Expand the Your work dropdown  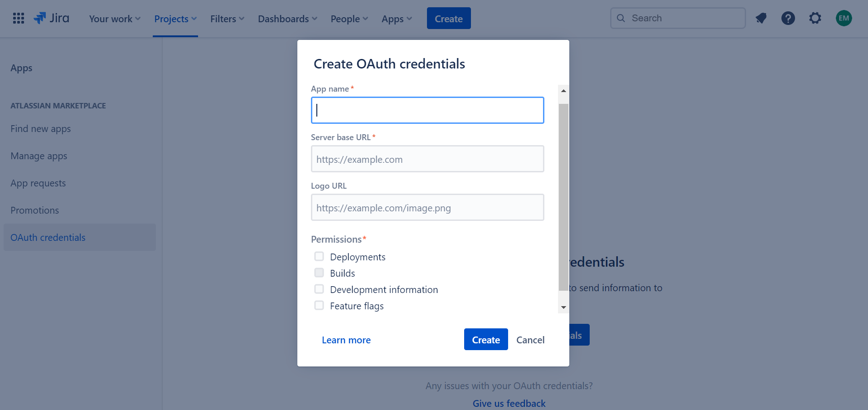coord(115,19)
